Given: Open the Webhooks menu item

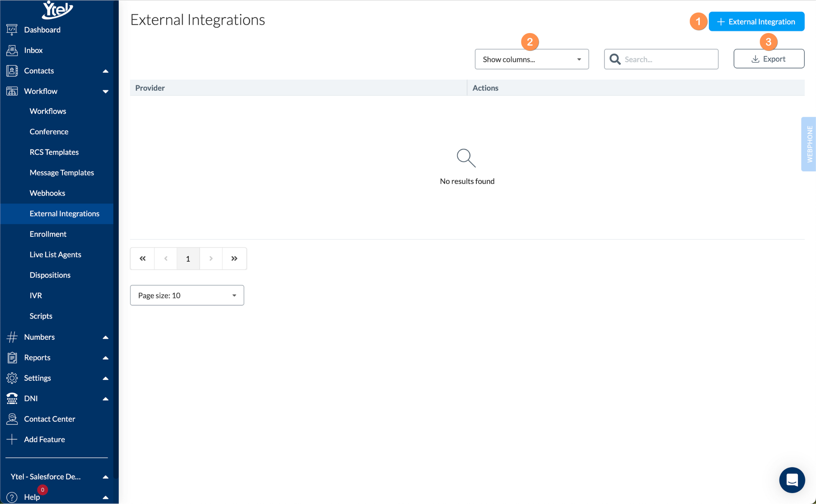Looking at the screenshot, I should pyautogui.click(x=47, y=193).
